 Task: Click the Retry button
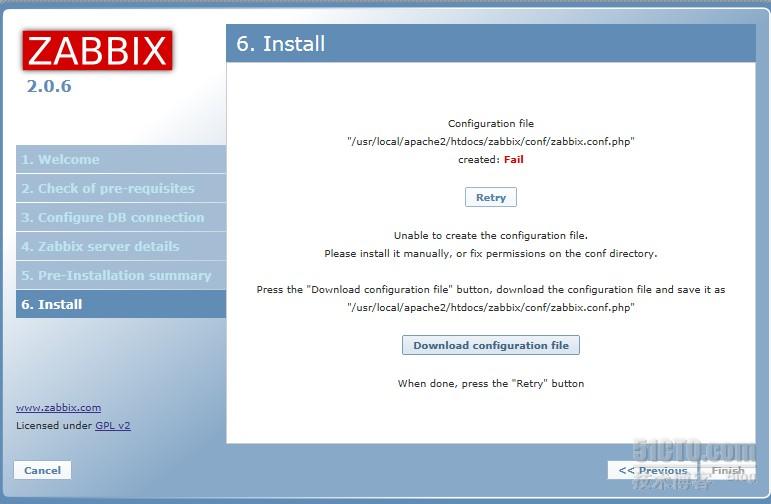[491, 197]
